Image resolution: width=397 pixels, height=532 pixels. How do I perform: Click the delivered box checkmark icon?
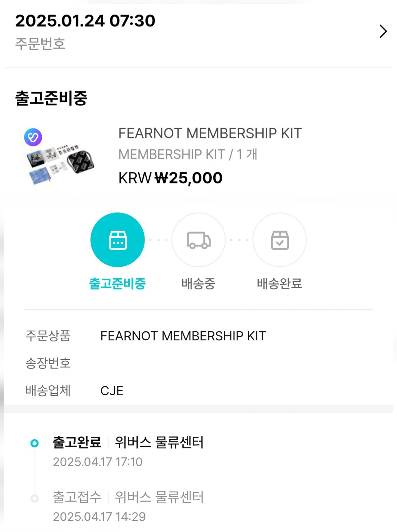[280, 240]
